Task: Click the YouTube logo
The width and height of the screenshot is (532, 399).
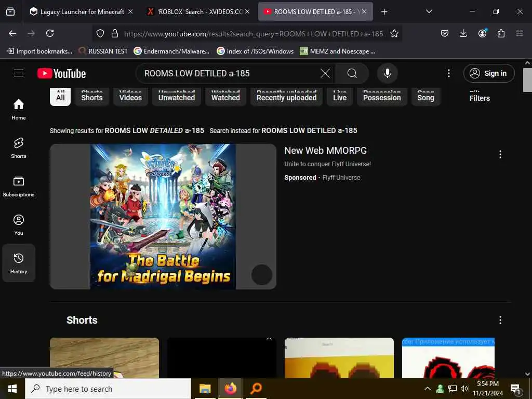Action: pos(61,73)
